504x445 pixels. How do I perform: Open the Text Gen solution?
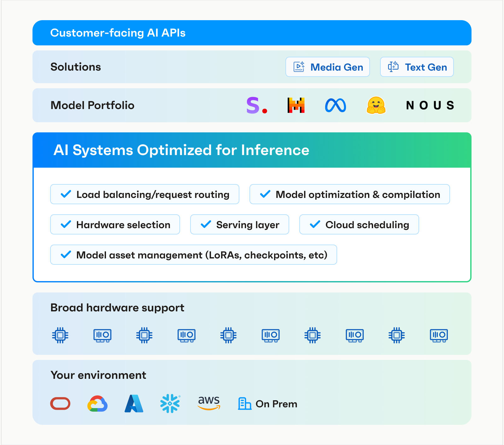click(x=417, y=67)
